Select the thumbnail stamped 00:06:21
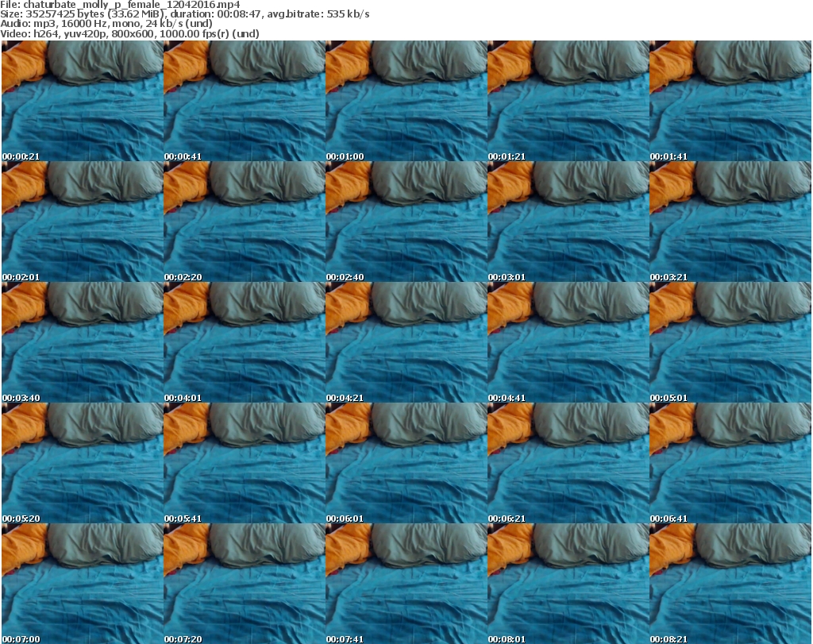 pyautogui.click(x=568, y=463)
